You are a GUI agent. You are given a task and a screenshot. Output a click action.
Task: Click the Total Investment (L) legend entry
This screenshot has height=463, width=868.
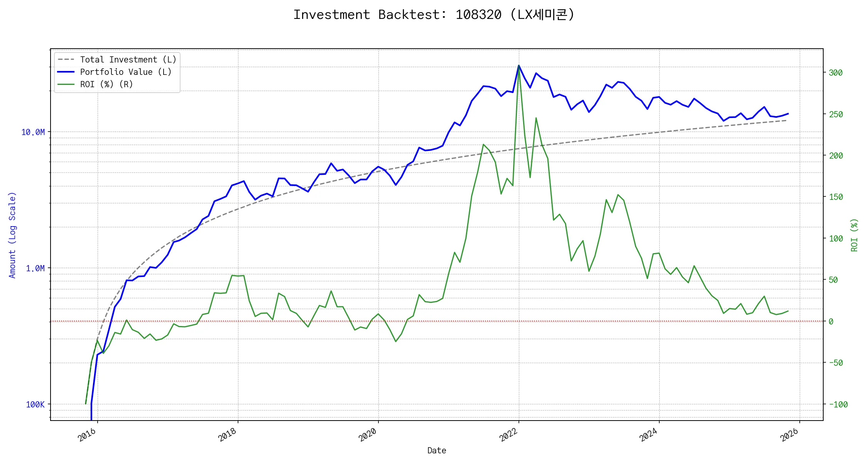click(128, 59)
